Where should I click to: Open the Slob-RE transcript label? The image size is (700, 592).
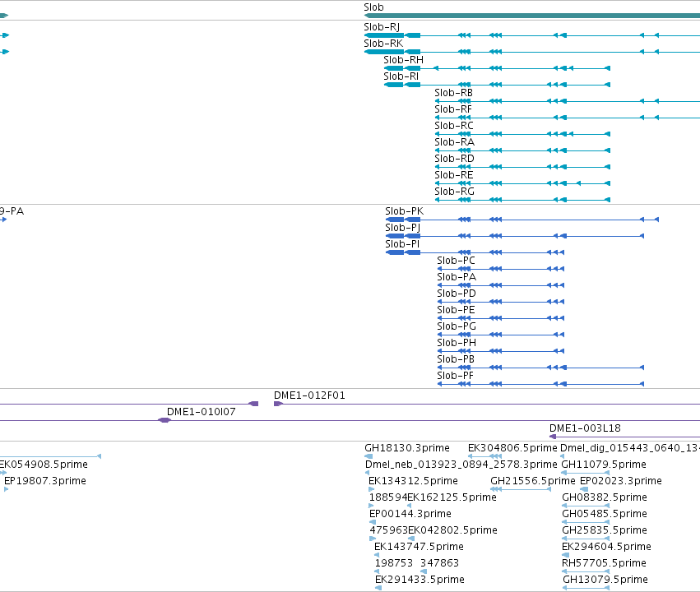[453, 175]
